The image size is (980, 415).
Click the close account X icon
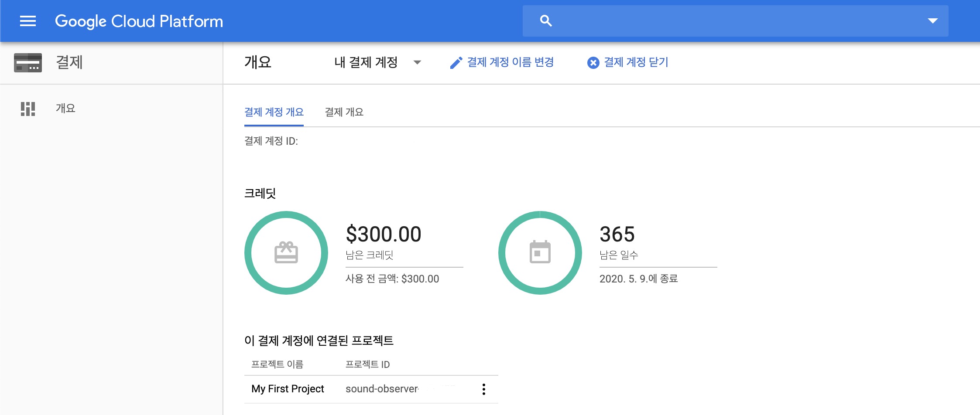click(x=593, y=63)
